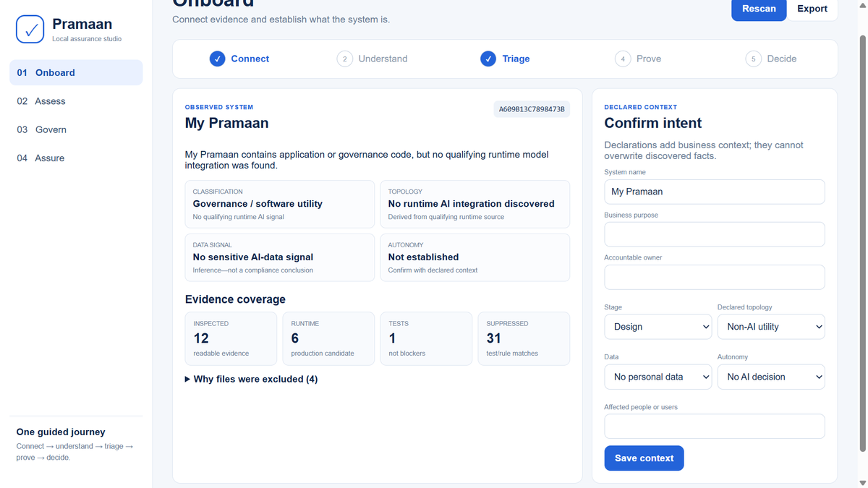Click the Confirm intent heading
Image resolution: width=868 pixels, height=488 pixels.
653,123
